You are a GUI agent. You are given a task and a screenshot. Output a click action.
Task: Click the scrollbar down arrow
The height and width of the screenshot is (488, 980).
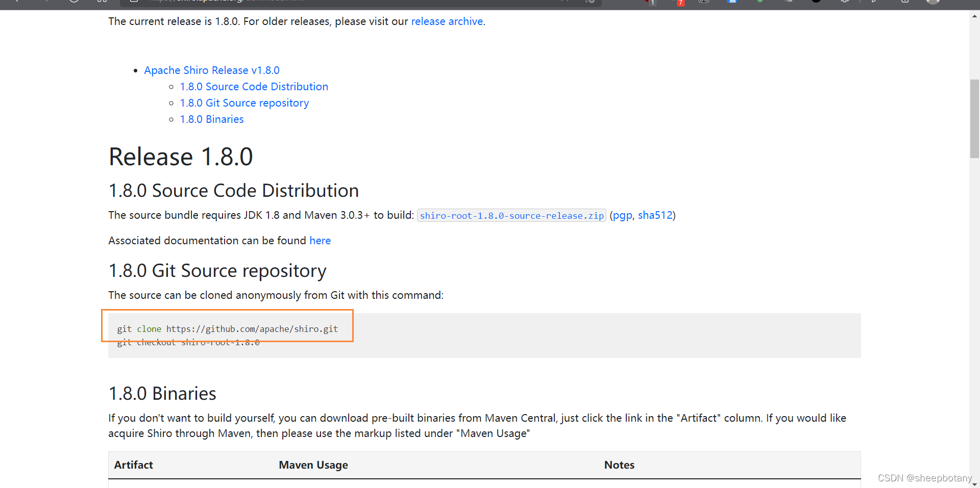tap(975, 484)
